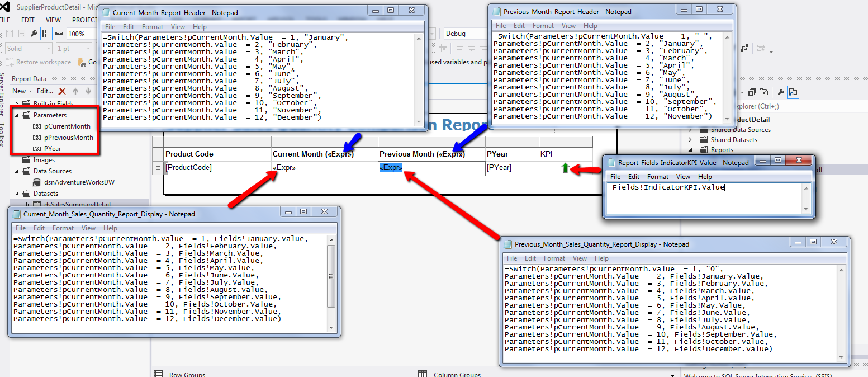Open Edit menu in Previous_Month_Sales_Quantity Notepad
The height and width of the screenshot is (377, 868).
530,258
